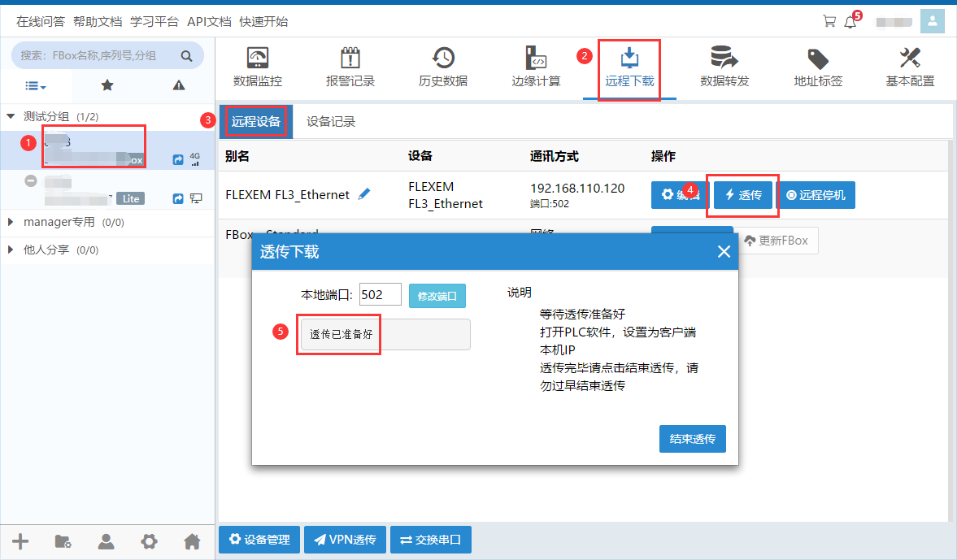Screen dimensions: 957x560
Task: Open the 数据监控 data monitoring page
Action: tap(258, 67)
